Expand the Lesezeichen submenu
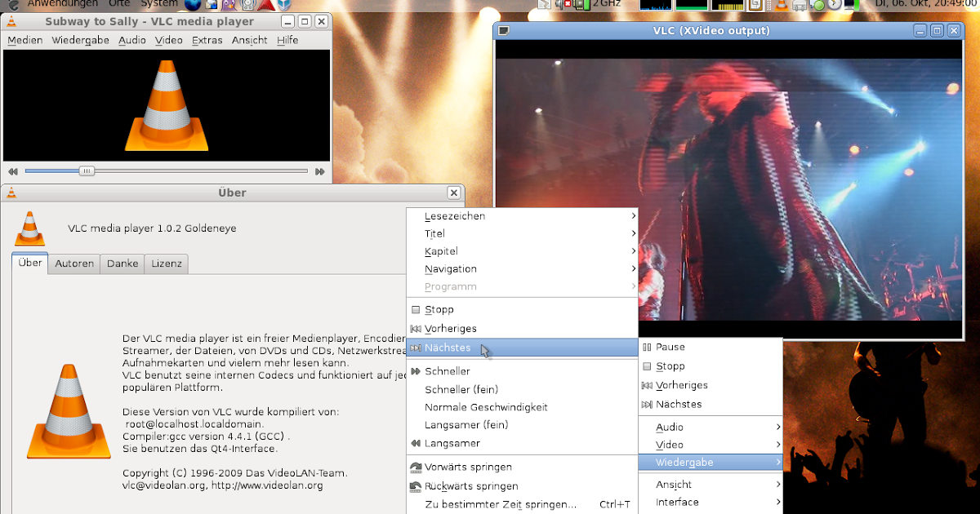This screenshot has width=980, height=514. [523, 216]
